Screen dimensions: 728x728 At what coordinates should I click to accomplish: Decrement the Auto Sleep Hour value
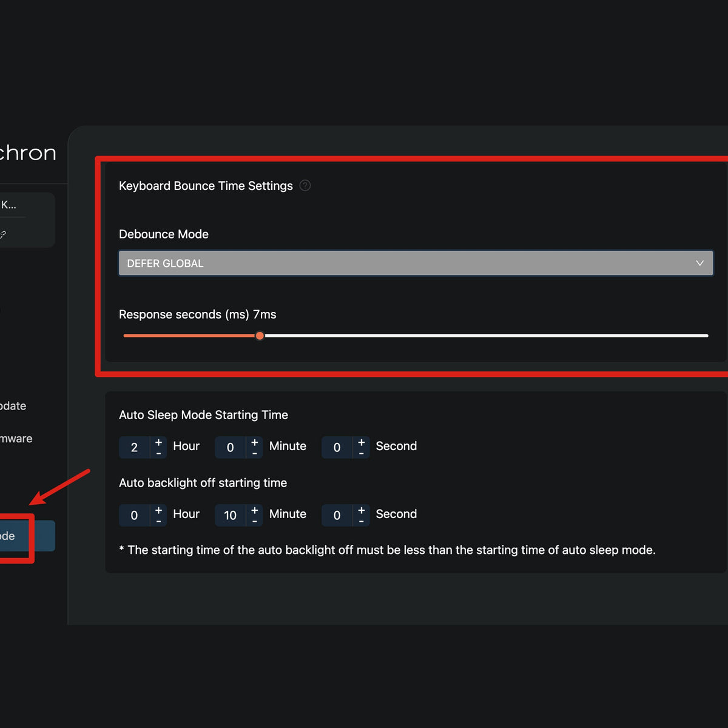(158, 453)
